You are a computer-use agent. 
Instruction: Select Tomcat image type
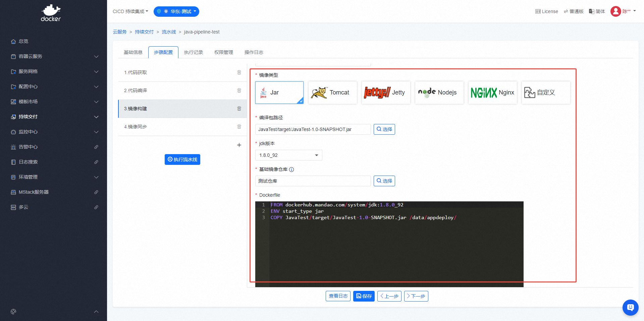pos(332,92)
